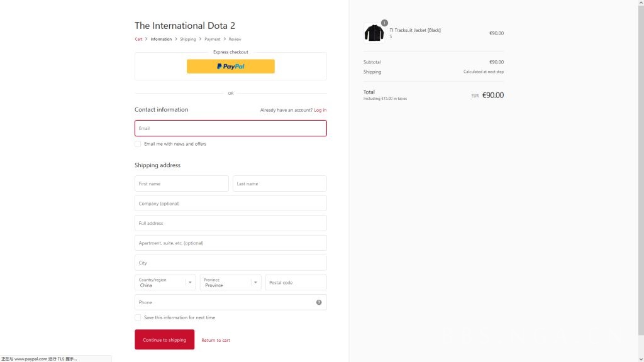This screenshot has width=644, height=362.
Task: Click the scrollbar up arrow
Action: (x=641, y=3)
